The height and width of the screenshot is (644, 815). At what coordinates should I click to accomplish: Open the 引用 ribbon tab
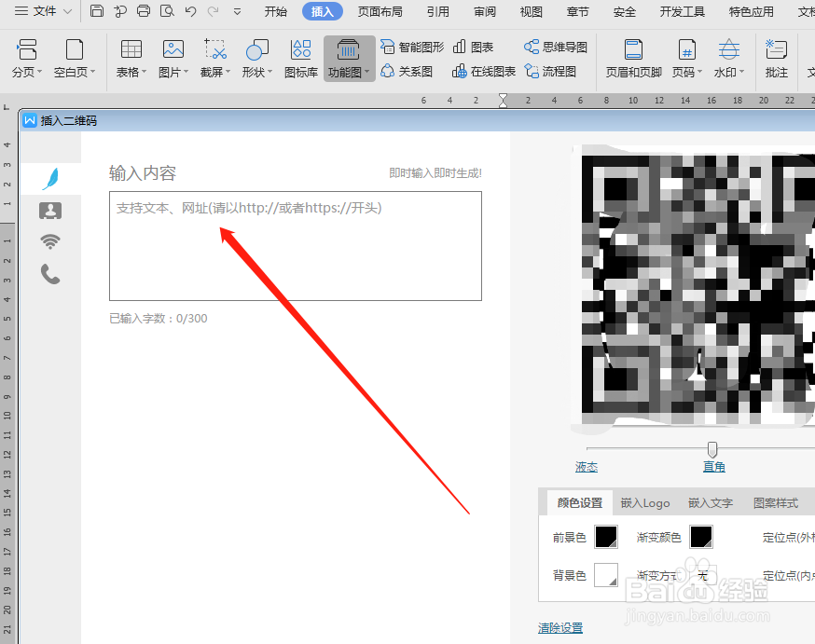437,11
